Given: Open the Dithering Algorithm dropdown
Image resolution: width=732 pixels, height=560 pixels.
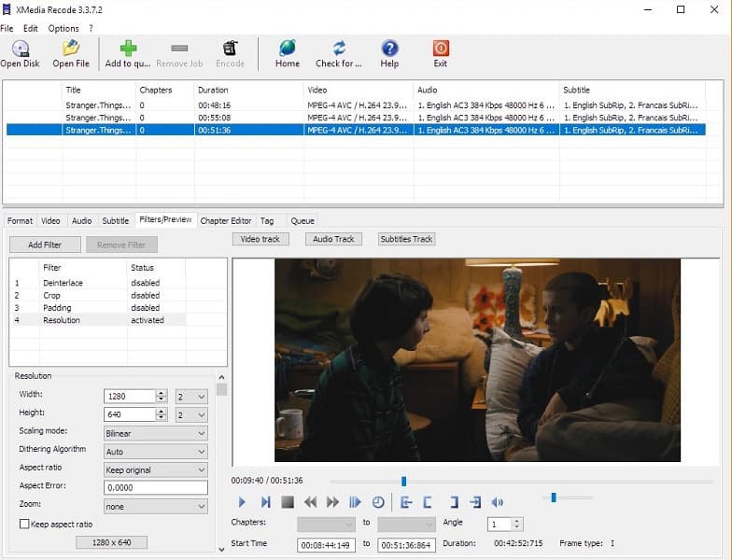Looking at the screenshot, I should tap(155, 452).
